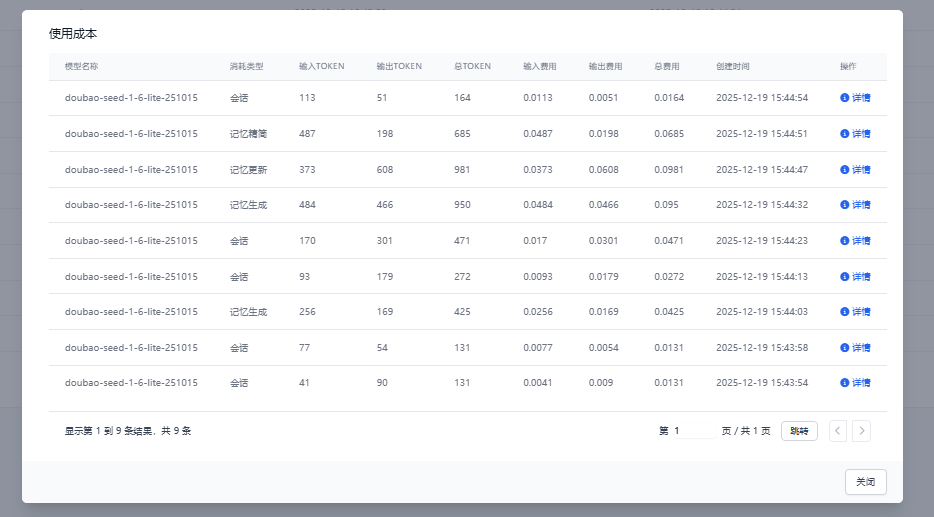This screenshot has width=934, height=517.
Task: Click total cost value 0.0164
Action: 669,98
